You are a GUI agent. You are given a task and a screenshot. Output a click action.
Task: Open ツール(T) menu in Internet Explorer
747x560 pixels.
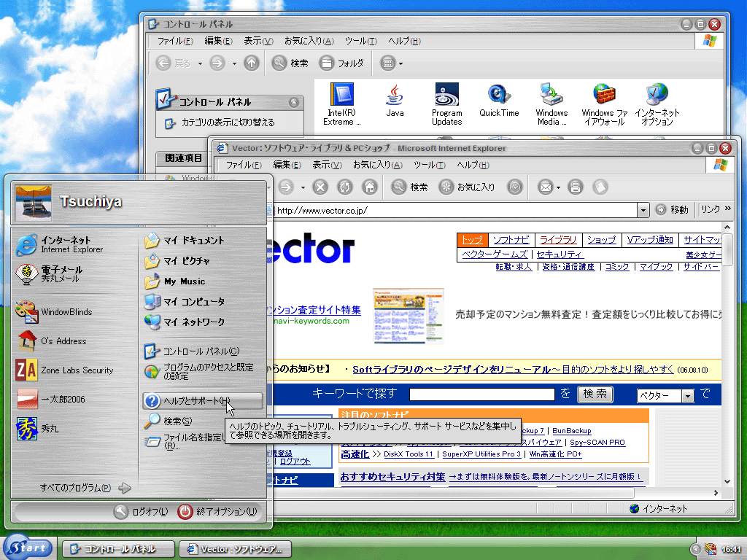pos(429,165)
